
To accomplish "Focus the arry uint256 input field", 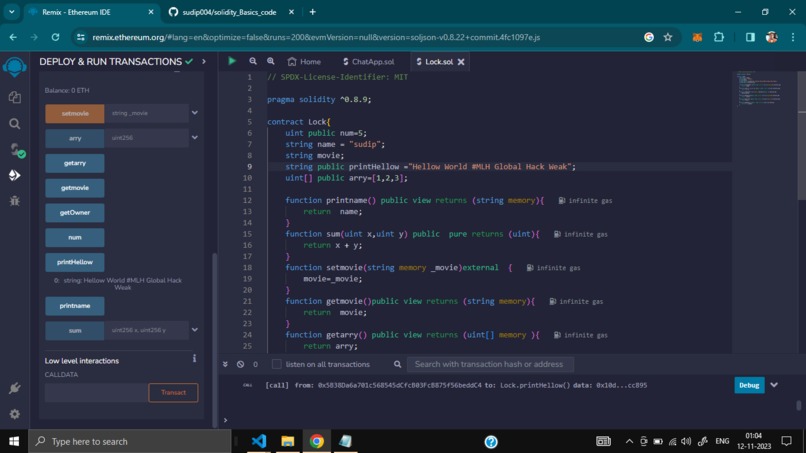I will coord(147,138).
